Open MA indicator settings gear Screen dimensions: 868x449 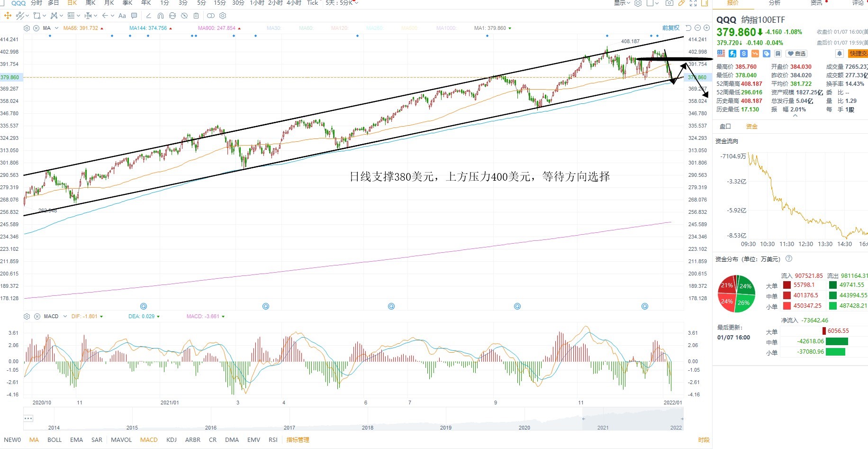click(27, 28)
